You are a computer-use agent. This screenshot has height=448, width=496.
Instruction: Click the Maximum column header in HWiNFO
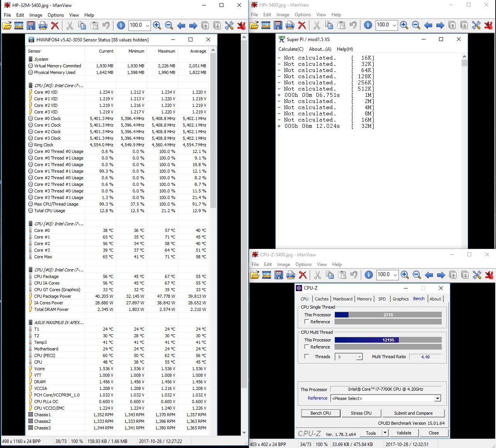pyautogui.click(x=166, y=51)
